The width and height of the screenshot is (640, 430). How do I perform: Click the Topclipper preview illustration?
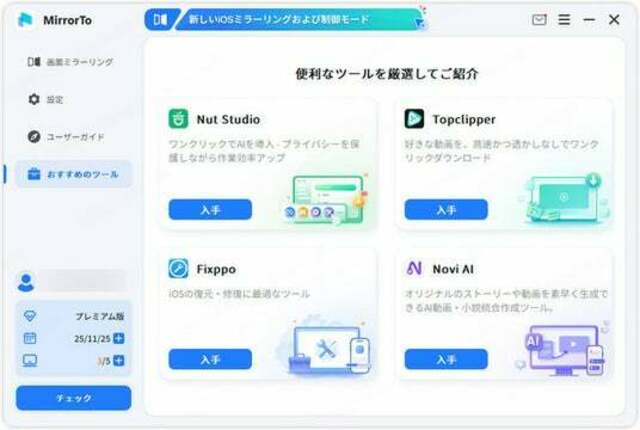[x=563, y=199]
